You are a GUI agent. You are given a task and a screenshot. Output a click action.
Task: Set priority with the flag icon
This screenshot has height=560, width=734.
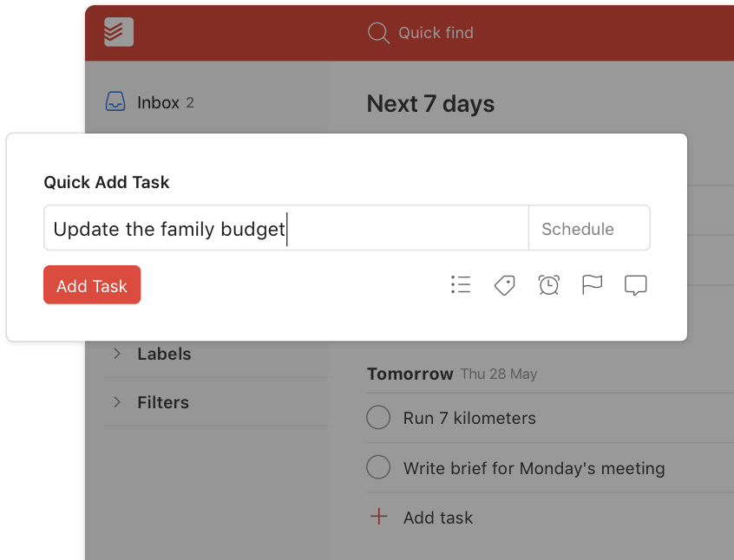tap(592, 284)
